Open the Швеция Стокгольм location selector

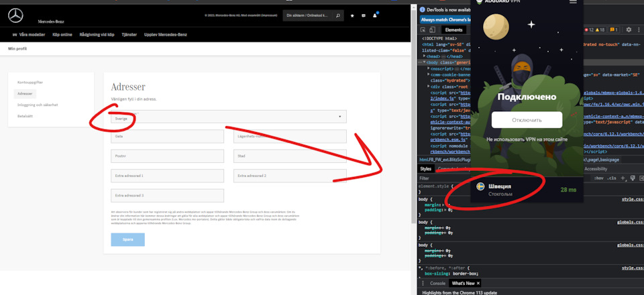[527, 189]
